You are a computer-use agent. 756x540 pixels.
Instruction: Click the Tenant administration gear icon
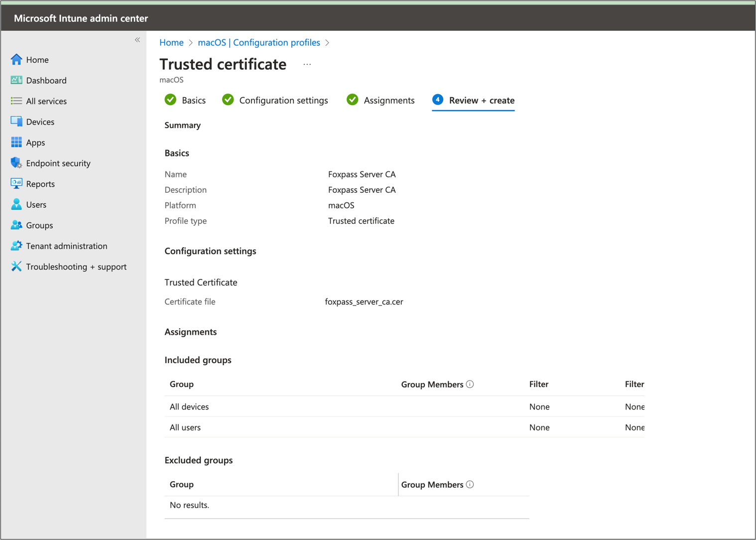16,246
